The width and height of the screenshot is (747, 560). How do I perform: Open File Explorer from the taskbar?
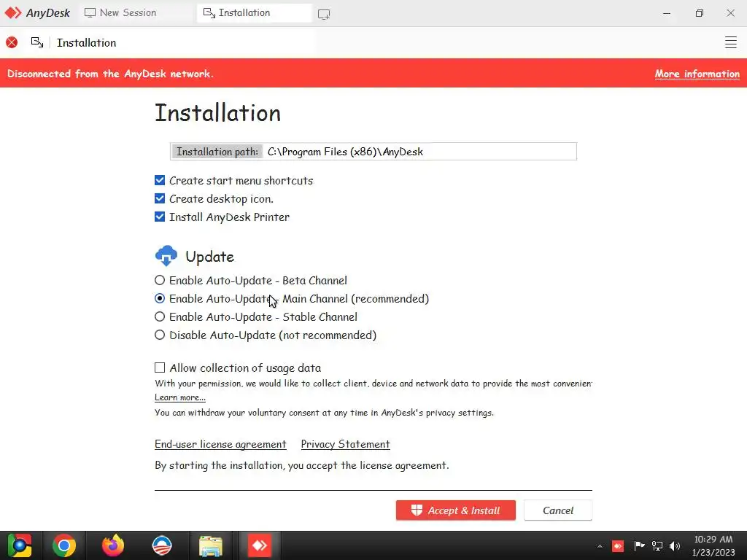211,545
